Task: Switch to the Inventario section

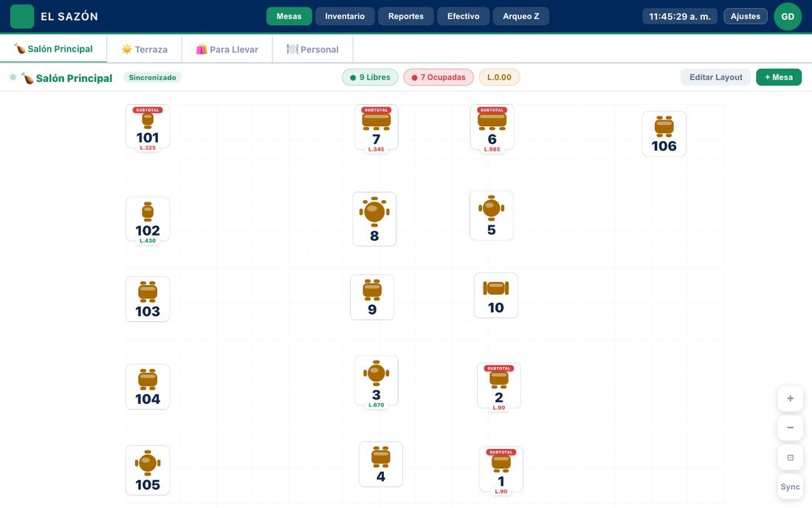Action: [345, 16]
